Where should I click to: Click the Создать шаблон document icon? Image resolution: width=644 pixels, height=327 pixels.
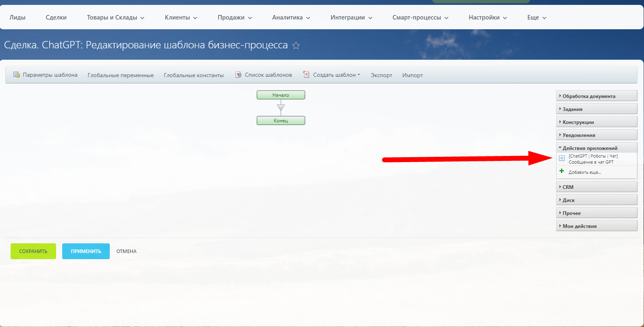point(306,74)
